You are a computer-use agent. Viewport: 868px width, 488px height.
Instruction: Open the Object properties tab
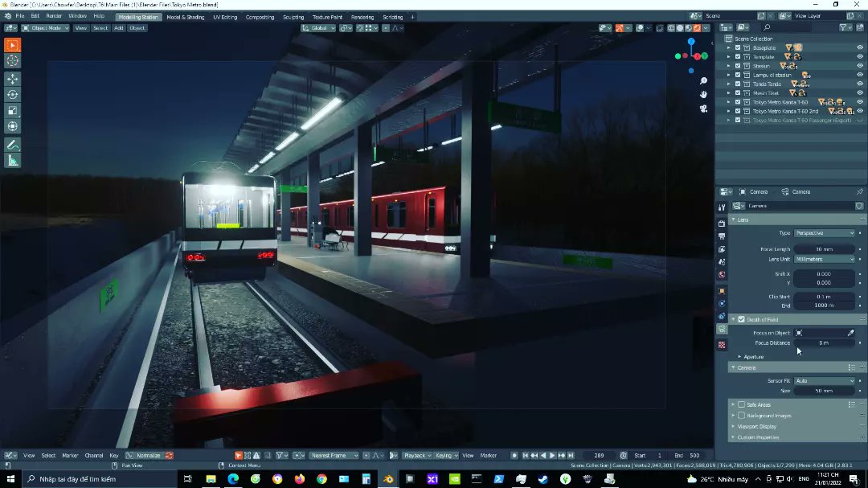click(722, 291)
